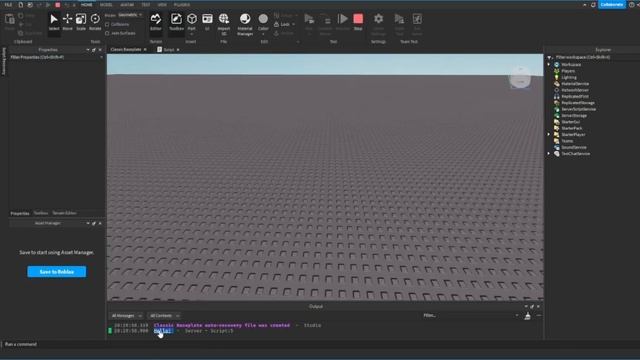Select the Color swatch circle
Viewport: 640px width, 360px height.
263,19
